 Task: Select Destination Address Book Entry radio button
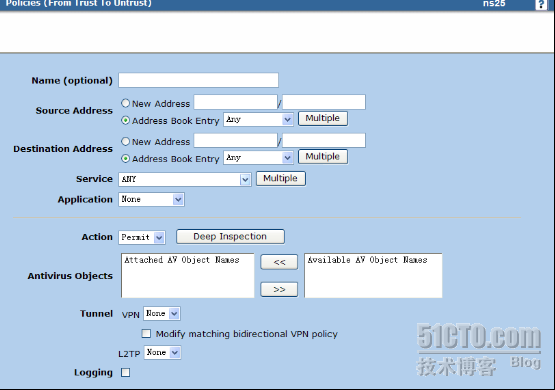pos(125,159)
